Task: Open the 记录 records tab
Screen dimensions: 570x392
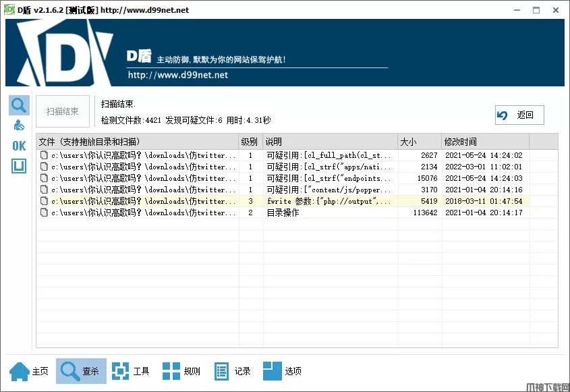Action: click(x=233, y=371)
